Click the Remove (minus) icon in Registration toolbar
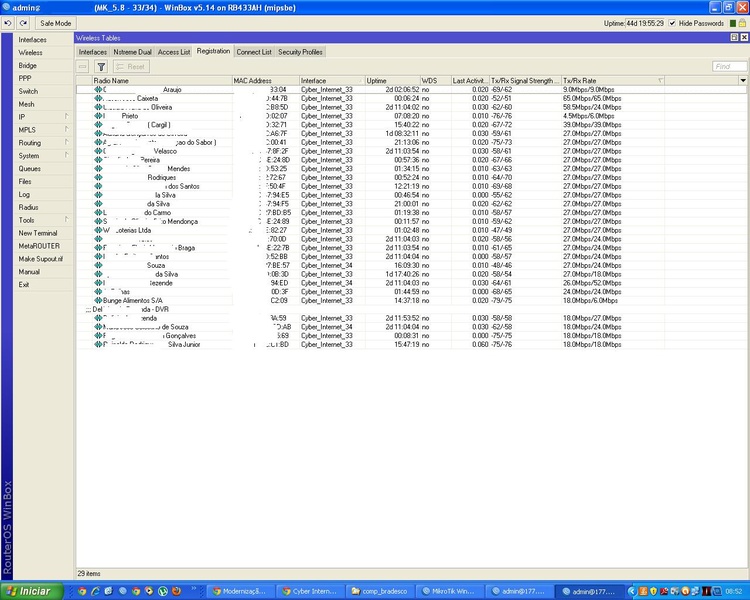Screen dimensions: 750x600 83,67
